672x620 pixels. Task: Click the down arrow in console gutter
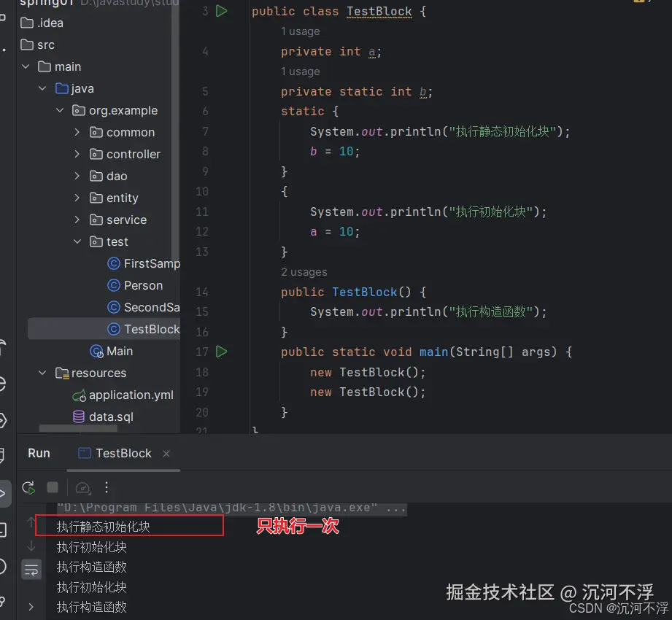31,547
